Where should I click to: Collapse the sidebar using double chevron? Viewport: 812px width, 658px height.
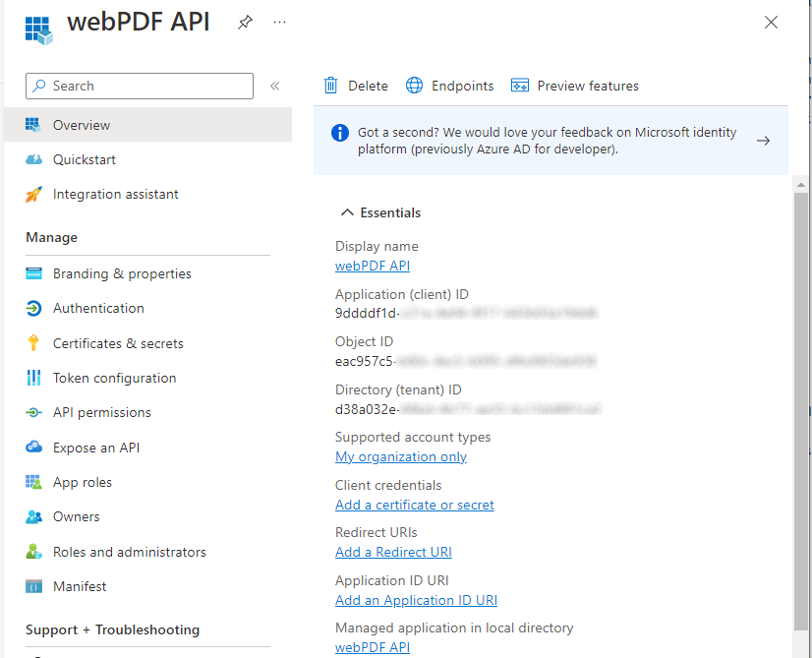click(x=275, y=86)
